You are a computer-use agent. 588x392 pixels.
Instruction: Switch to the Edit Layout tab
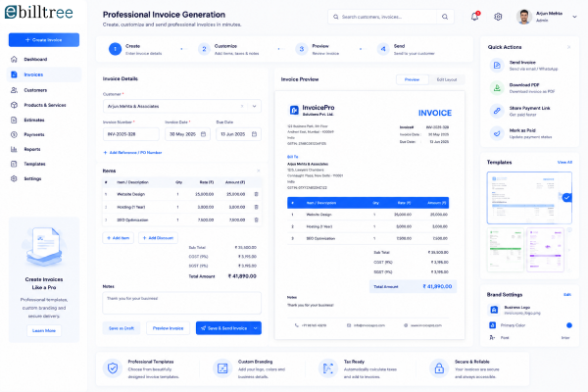(x=447, y=79)
